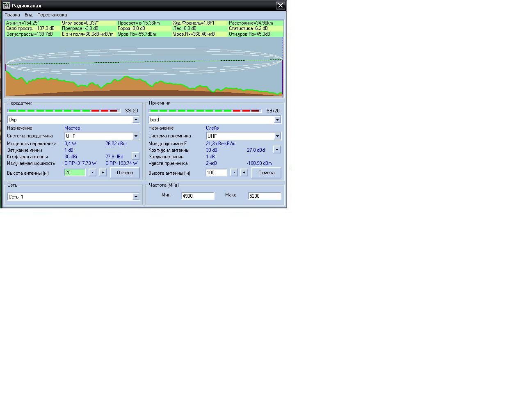The image size is (525, 420).
Task: Decrease transmitter antenna height with minus button
Action: point(93,173)
